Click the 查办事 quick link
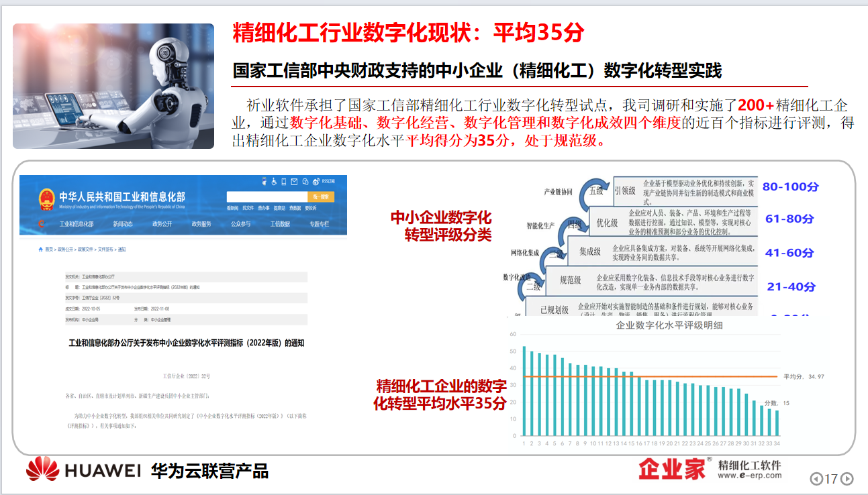This screenshot has width=868, height=495. [264, 208]
